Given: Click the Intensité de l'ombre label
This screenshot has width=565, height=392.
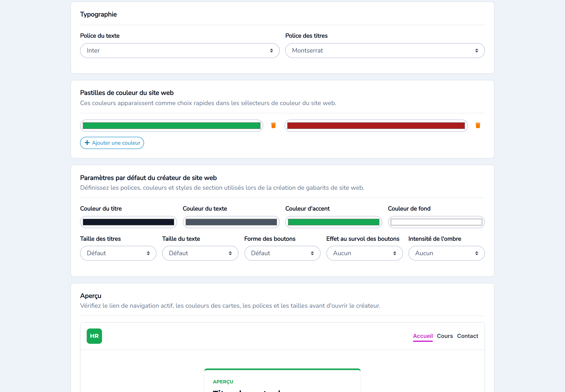Looking at the screenshot, I should [x=435, y=239].
